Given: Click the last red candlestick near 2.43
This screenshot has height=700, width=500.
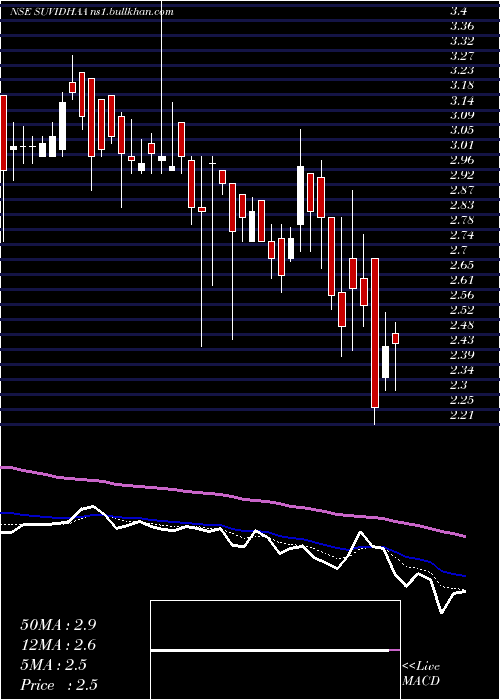Looking at the screenshot, I should tap(395, 338).
